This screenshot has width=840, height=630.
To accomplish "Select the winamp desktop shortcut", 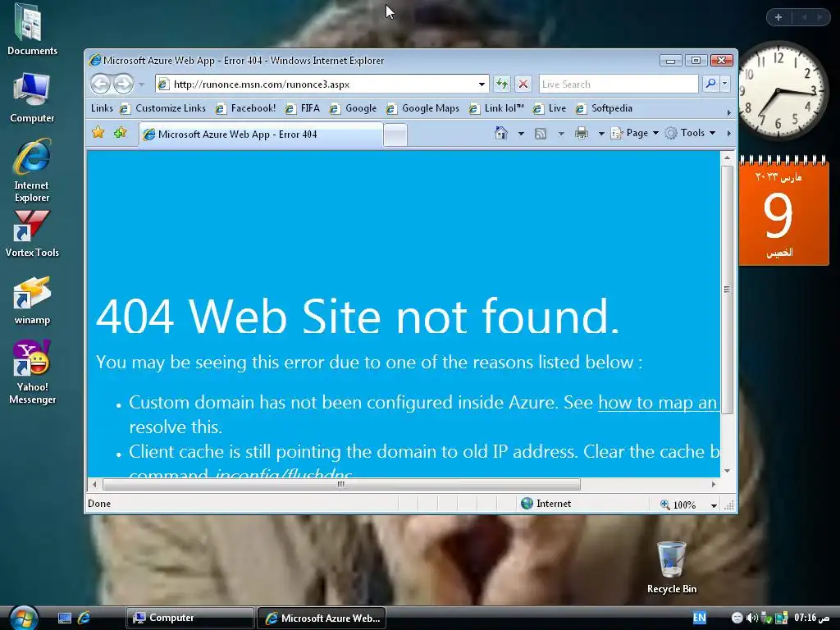I will click(32, 301).
